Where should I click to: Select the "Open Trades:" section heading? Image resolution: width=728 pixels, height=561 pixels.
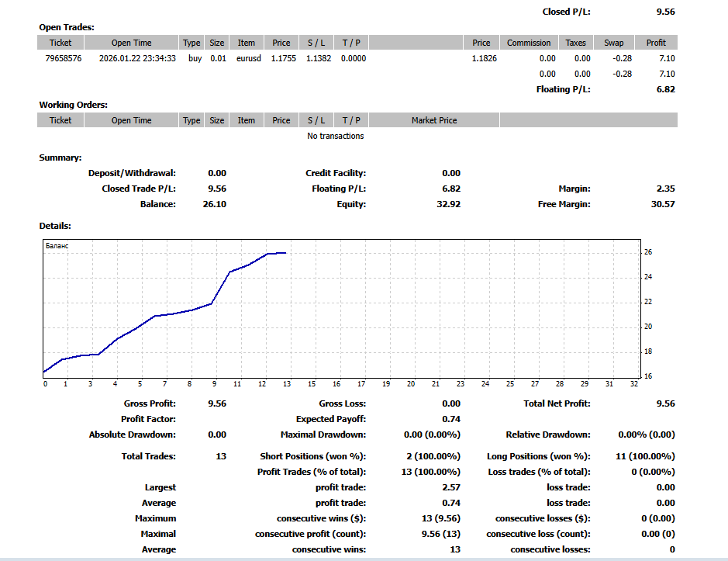point(67,27)
